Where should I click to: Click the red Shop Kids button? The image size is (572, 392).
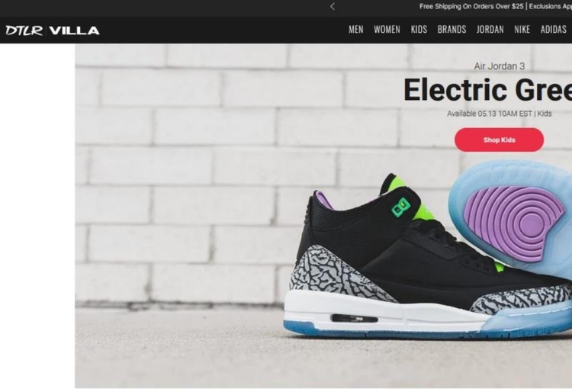(x=499, y=140)
